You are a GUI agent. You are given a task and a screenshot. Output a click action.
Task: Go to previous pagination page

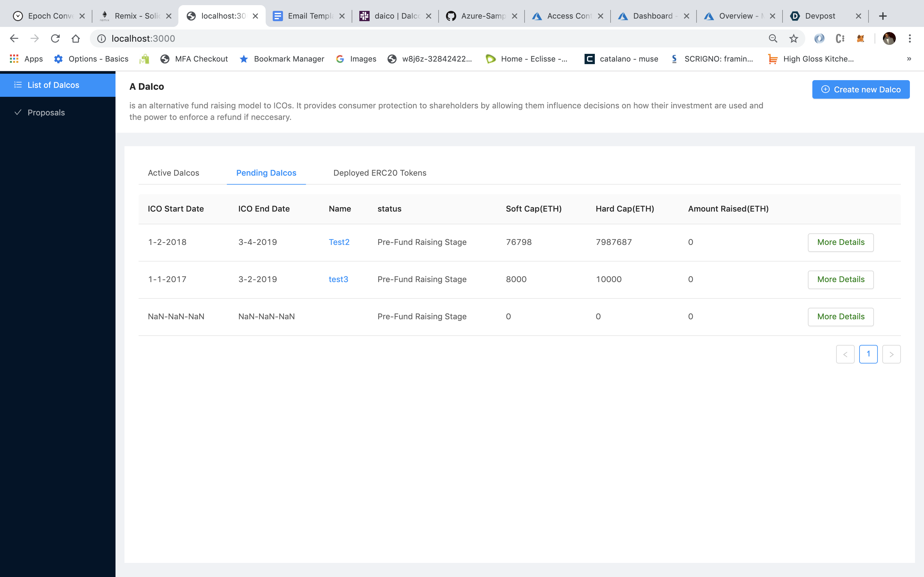point(845,354)
